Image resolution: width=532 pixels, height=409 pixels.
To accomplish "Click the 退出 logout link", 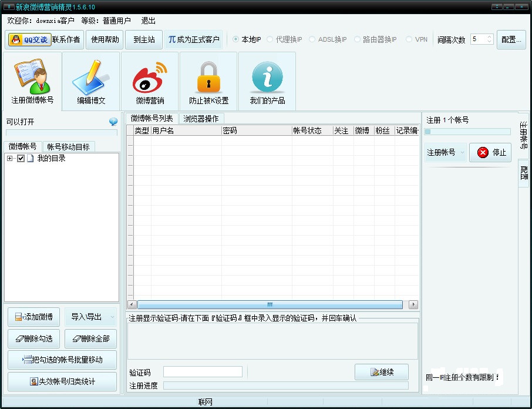I will 147,20.
